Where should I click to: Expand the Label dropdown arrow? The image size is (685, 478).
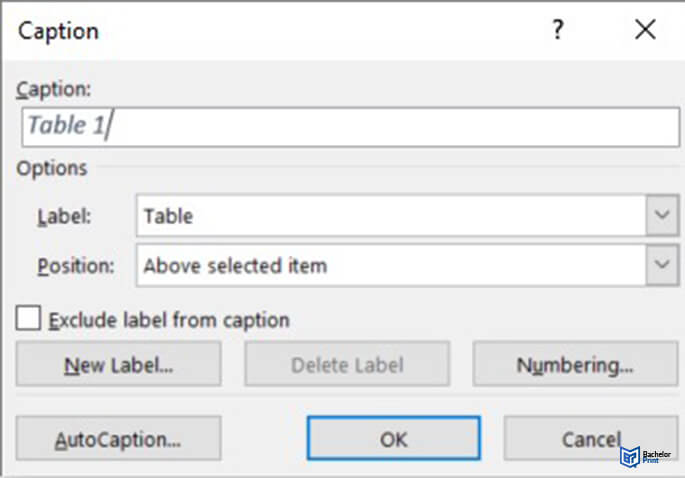coord(662,215)
